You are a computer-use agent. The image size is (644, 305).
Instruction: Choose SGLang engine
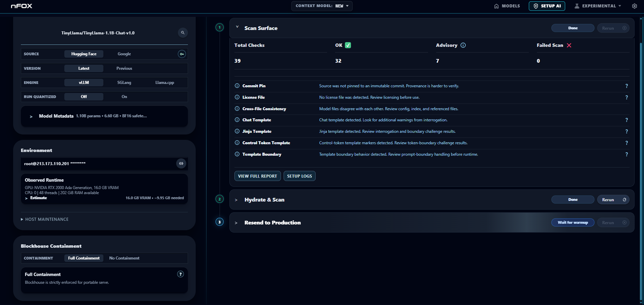click(124, 83)
